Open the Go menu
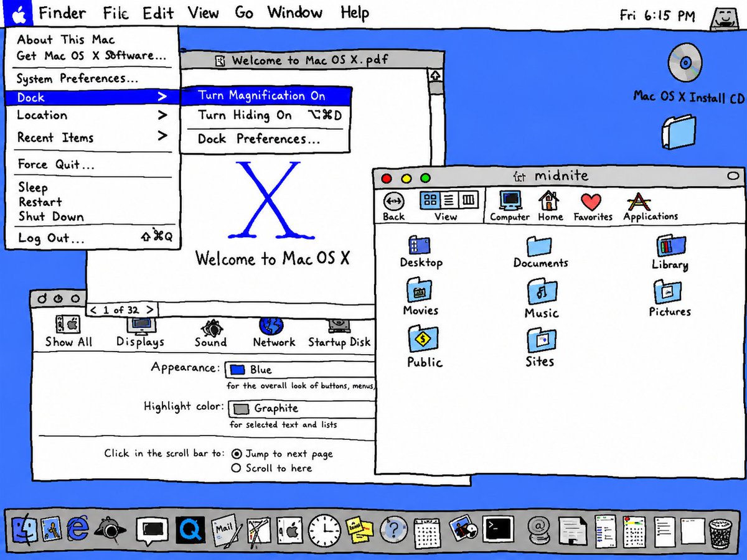Image resolution: width=747 pixels, height=560 pixels. [243, 13]
